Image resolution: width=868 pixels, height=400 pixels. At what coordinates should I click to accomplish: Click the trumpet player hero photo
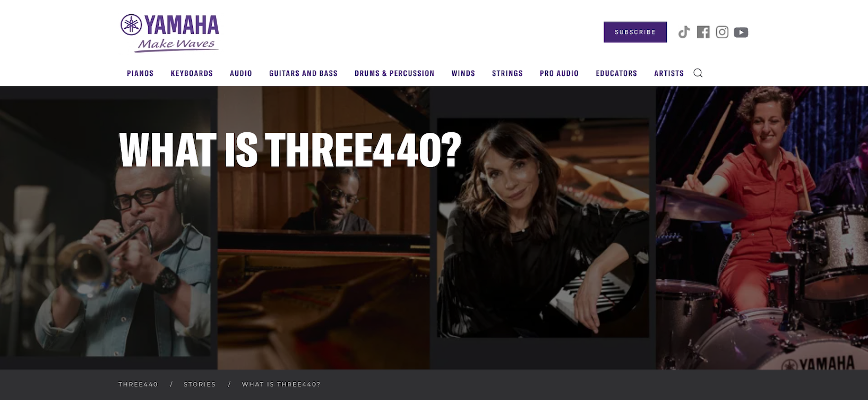pyautogui.click(x=105, y=228)
